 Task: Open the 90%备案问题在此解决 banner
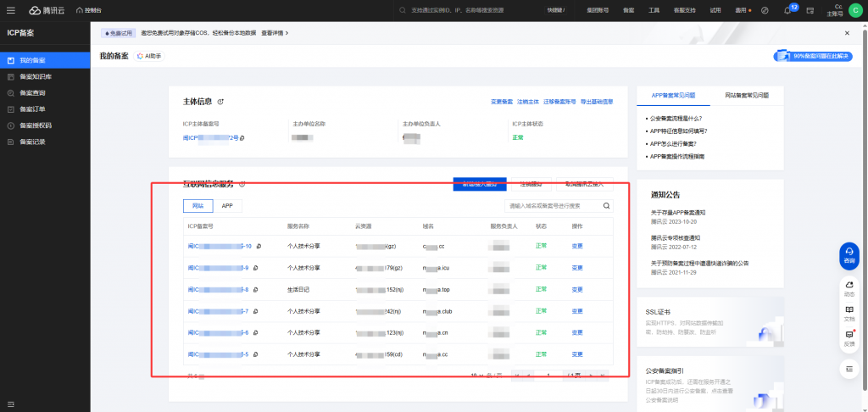[813, 56]
